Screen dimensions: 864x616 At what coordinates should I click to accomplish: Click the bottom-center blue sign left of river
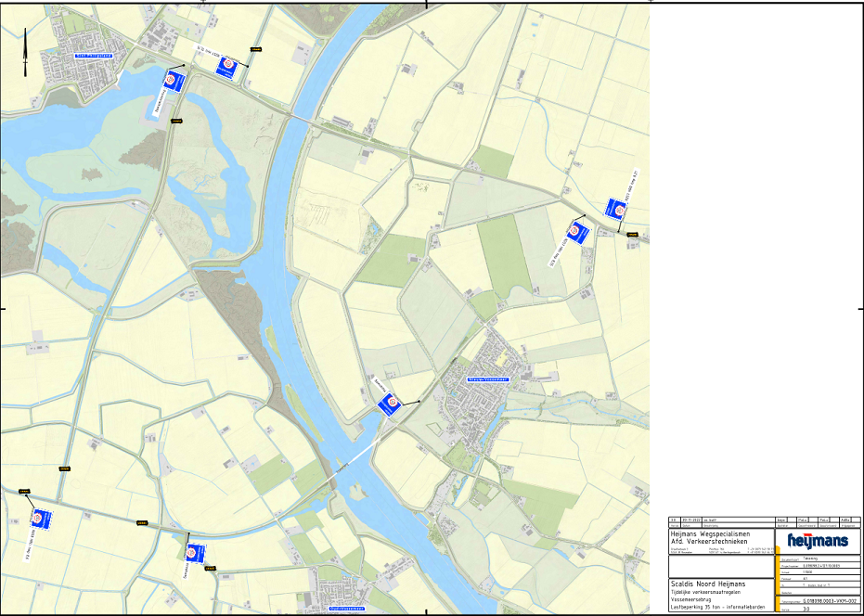[195, 554]
